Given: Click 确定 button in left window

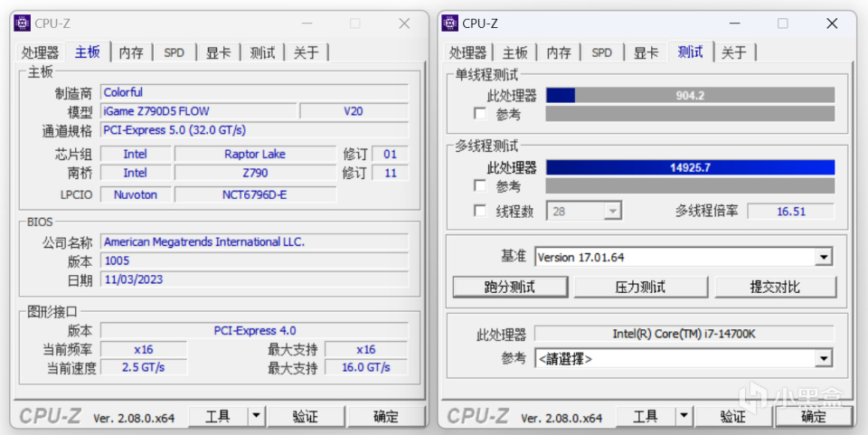Looking at the screenshot, I should 386,416.
